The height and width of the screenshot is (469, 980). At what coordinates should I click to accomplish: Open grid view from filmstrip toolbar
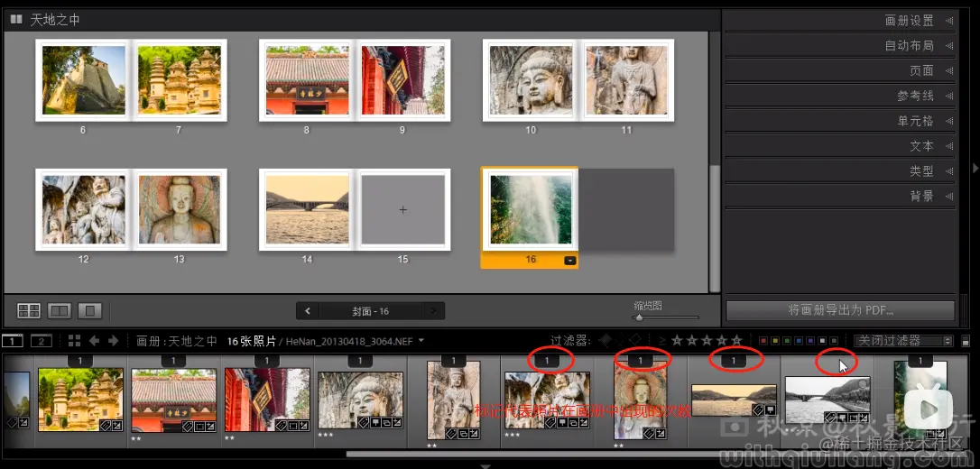click(74, 340)
